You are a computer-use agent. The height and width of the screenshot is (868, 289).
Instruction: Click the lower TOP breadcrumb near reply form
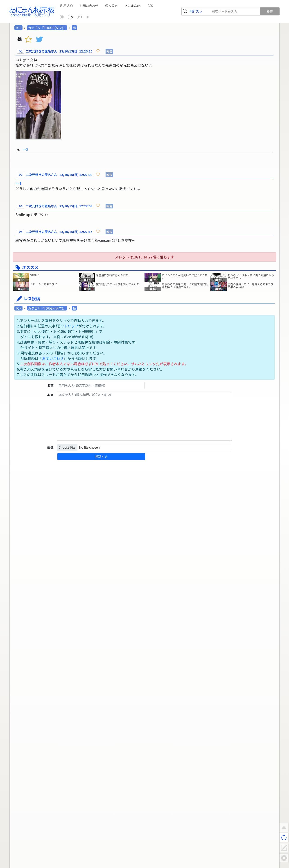(x=18, y=308)
